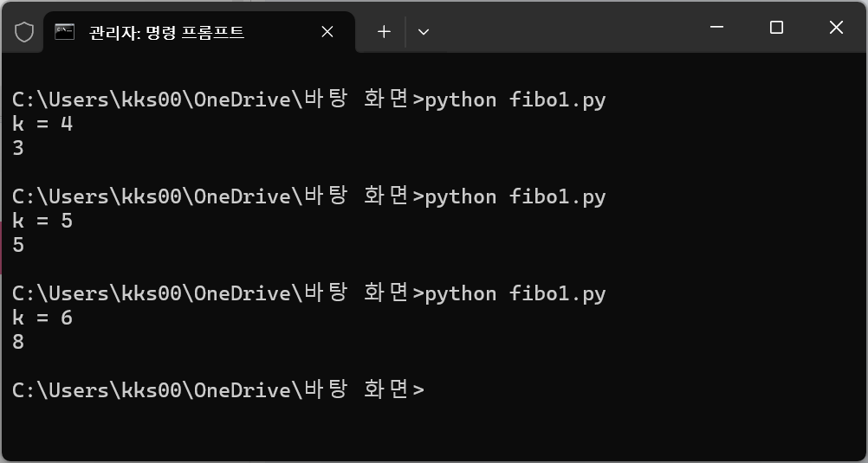Click the third python fibo1.py command line
The height and width of the screenshot is (463, 868).
click(x=309, y=293)
